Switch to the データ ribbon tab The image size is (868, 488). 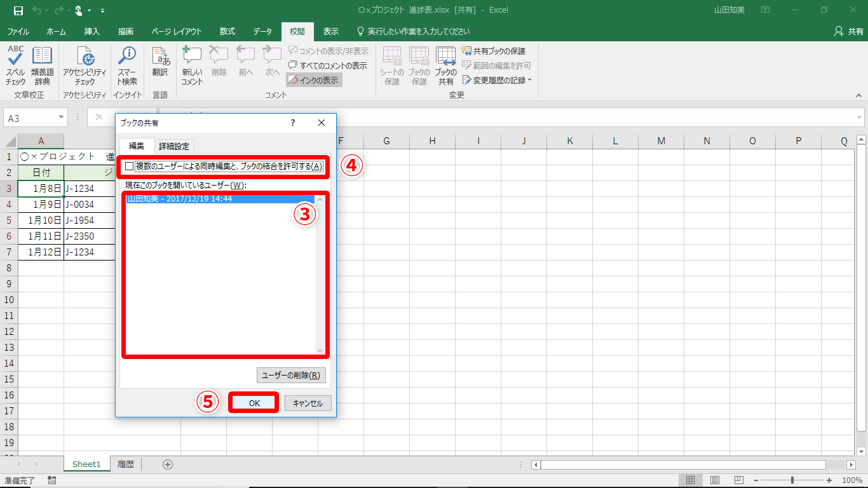tap(262, 32)
